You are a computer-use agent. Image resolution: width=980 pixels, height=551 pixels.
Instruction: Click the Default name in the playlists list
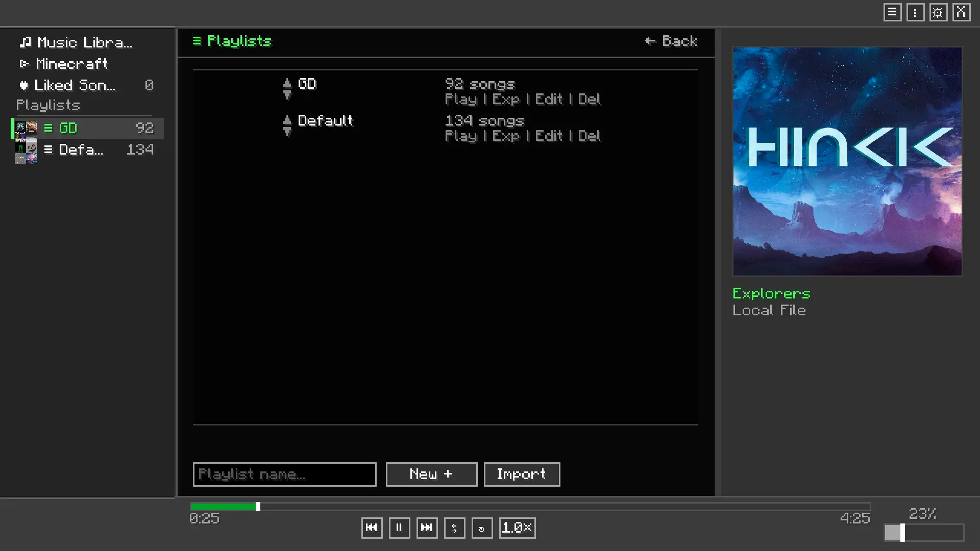click(x=325, y=120)
